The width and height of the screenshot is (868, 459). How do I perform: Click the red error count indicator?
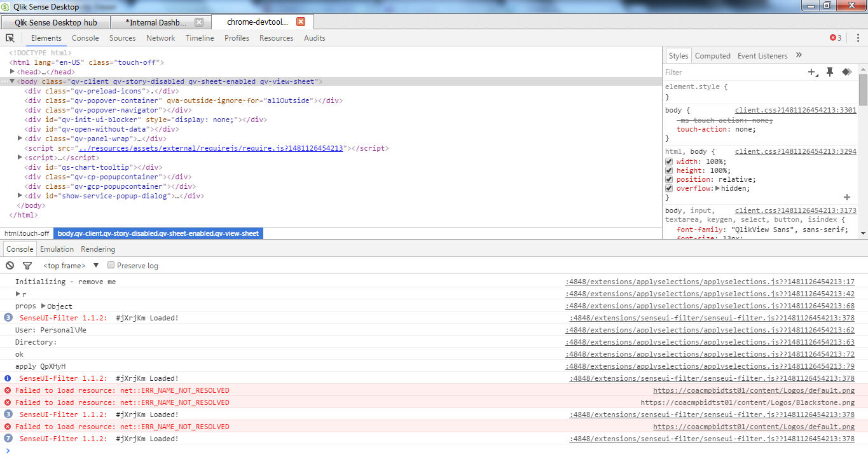[836, 38]
